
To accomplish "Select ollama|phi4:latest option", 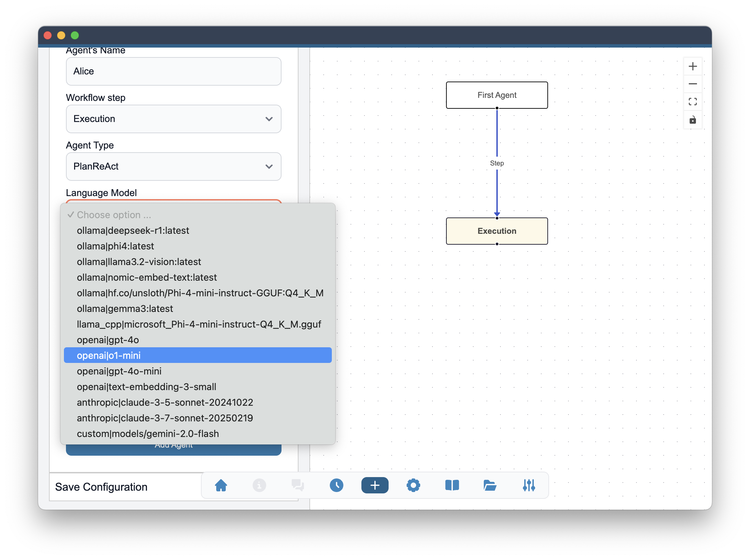I will [x=198, y=246].
